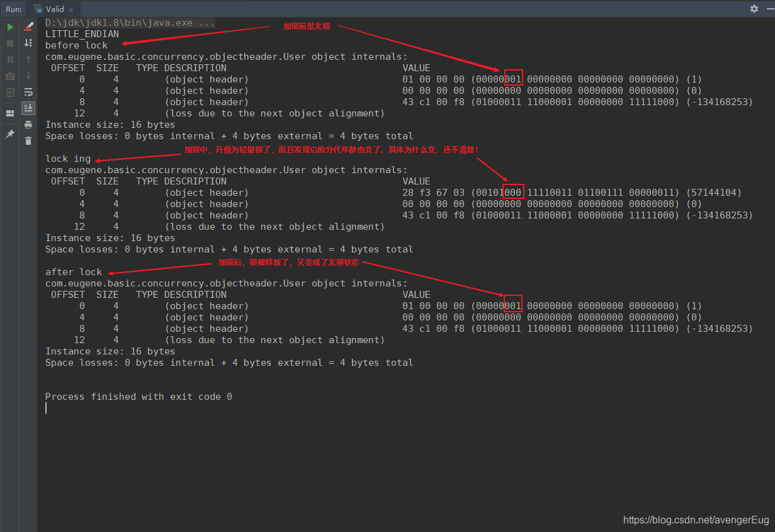
Task: Click 'Process finished with exit code 0'
Action: tap(139, 397)
